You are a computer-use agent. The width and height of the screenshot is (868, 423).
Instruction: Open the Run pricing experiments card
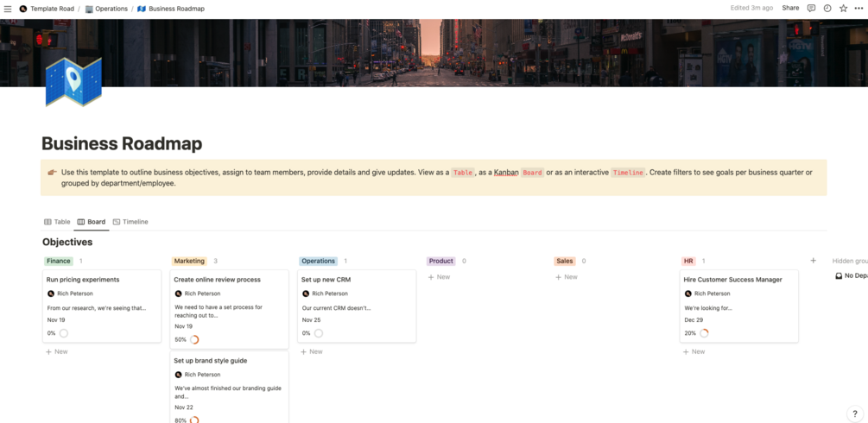[x=102, y=306]
